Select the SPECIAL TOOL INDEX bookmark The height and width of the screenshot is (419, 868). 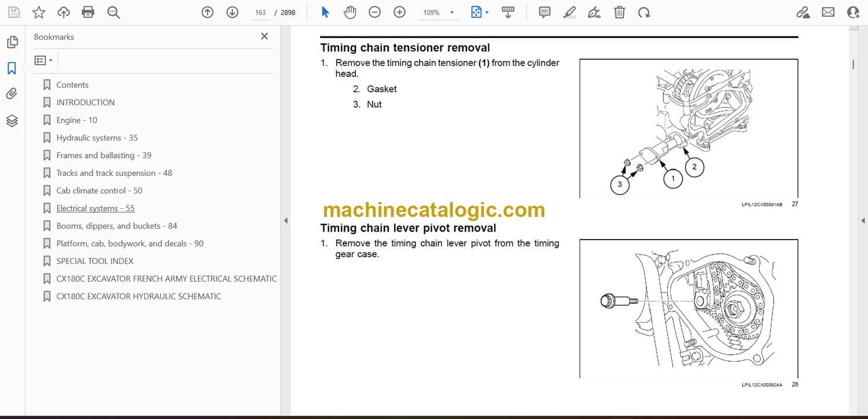pos(95,261)
